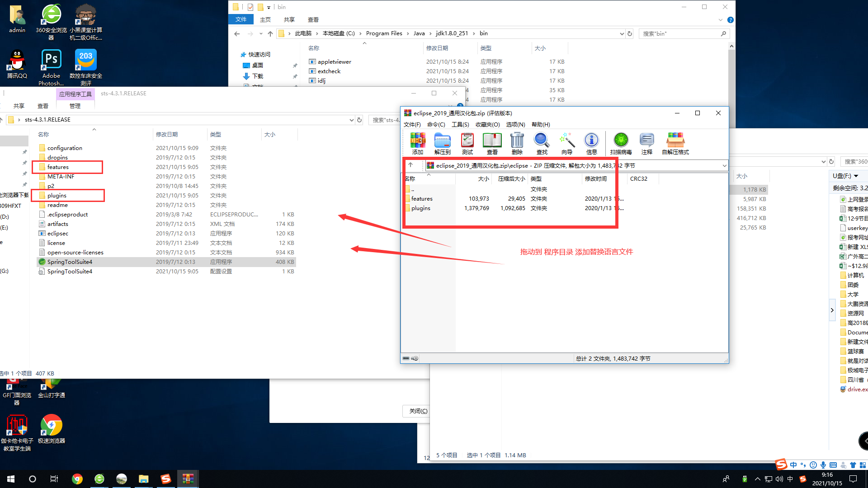
Task: Switch to the 查看 ribbon tab in Explorer
Action: click(x=313, y=19)
